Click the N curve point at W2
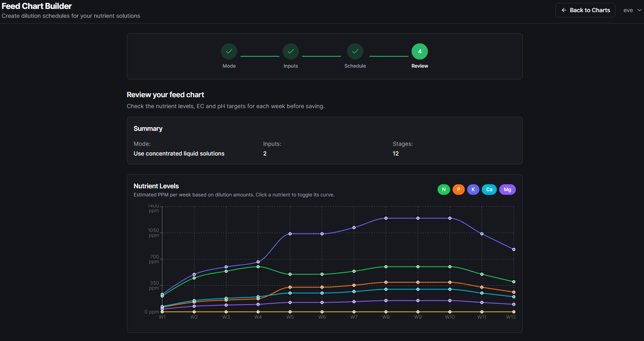 [x=194, y=278]
